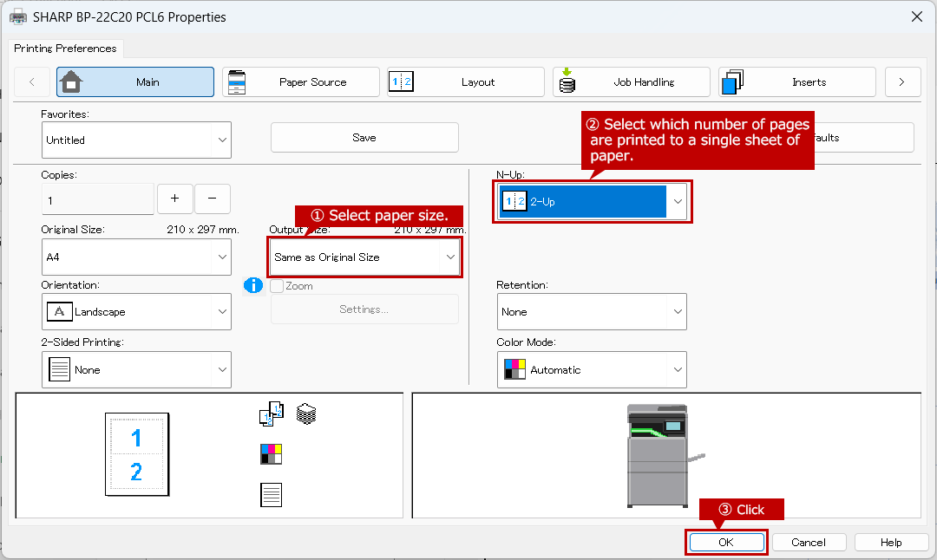
Task: Decrease copies with the minus button
Action: coord(213,199)
